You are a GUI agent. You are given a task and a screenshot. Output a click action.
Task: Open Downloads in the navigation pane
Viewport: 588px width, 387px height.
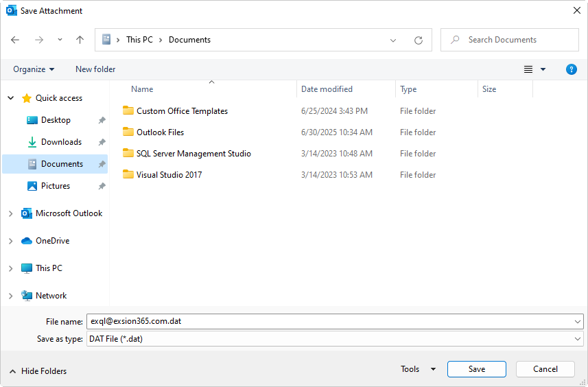point(62,142)
